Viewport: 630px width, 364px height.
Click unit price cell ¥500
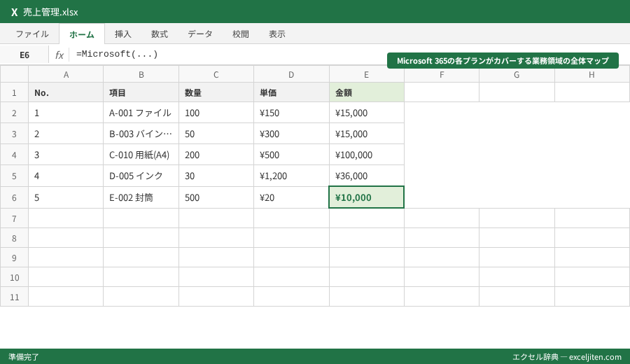pyautogui.click(x=291, y=155)
